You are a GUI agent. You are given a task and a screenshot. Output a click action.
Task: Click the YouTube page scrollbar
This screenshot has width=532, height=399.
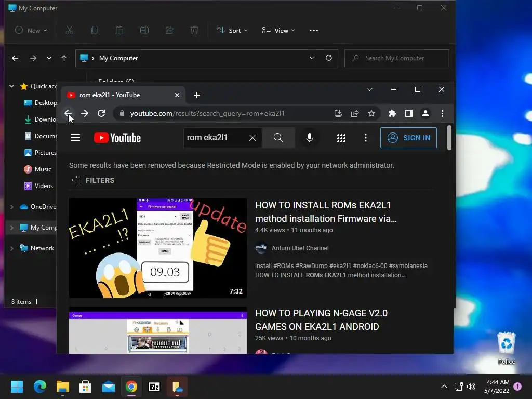pos(449,138)
